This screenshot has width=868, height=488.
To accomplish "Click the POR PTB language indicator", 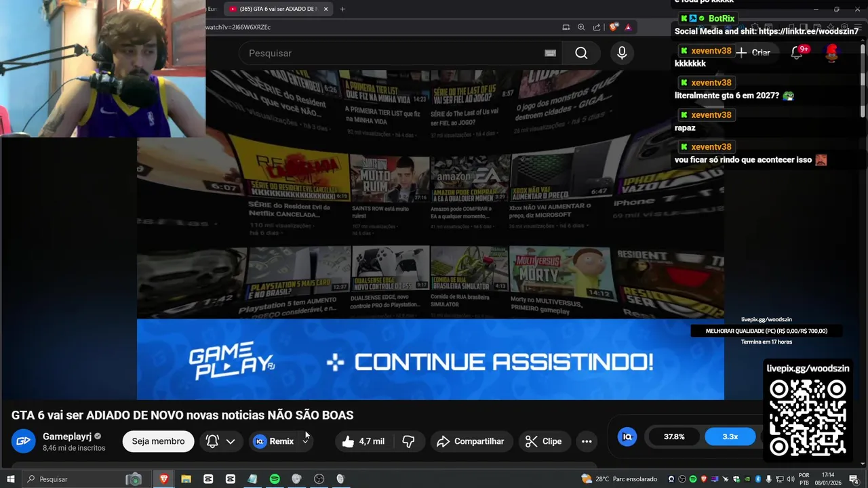I will pos(804,479).
